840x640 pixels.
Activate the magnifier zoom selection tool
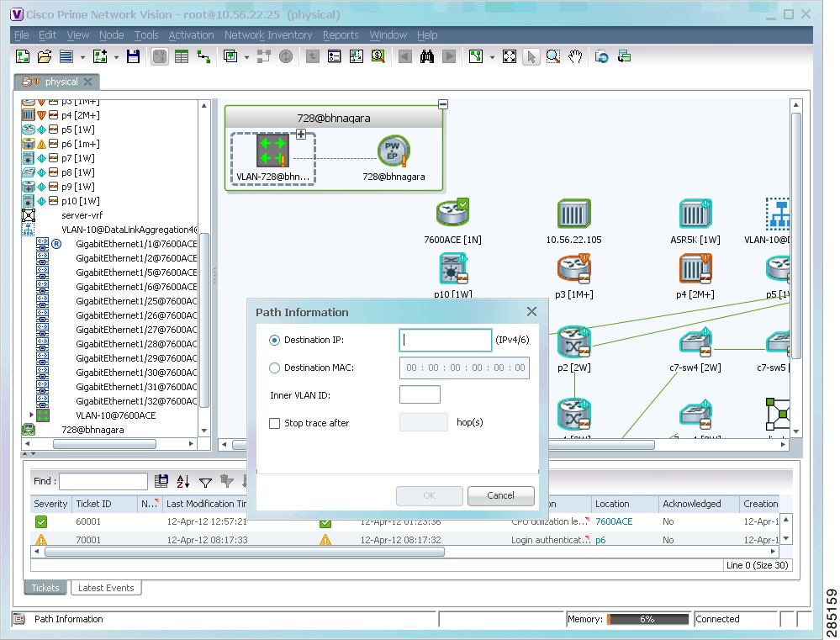[553, 56]
